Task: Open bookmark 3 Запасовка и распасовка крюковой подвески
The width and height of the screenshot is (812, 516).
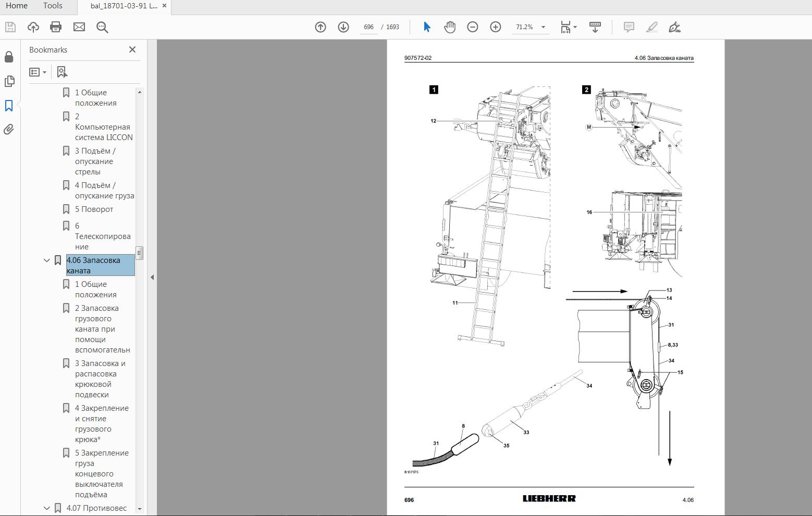Action: pos(100,379)
